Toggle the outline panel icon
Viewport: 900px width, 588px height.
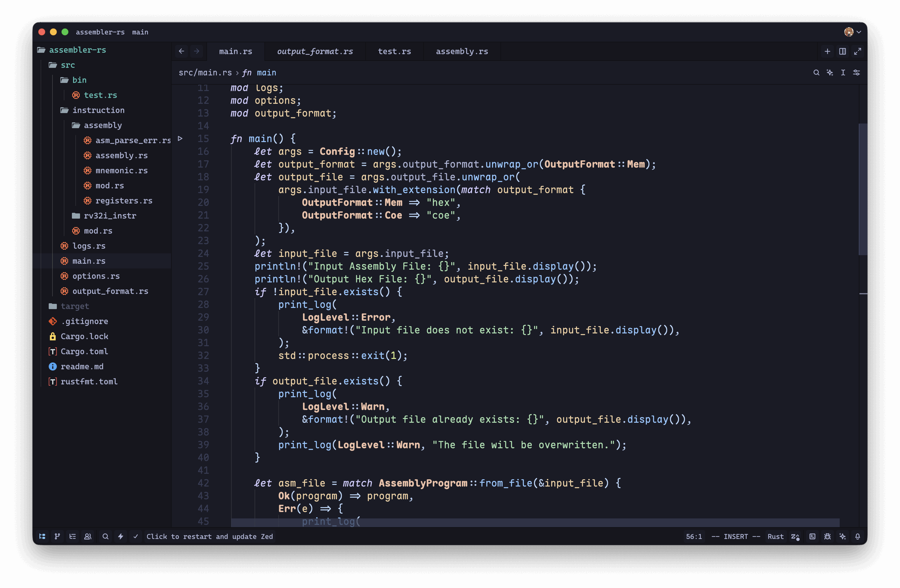click(x=72, y=537)
